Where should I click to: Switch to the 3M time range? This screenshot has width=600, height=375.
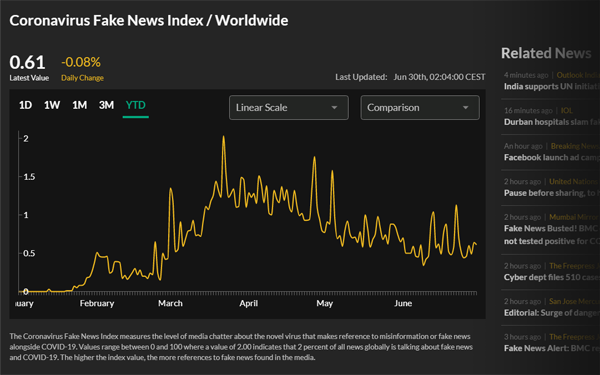tap(106, 105)
